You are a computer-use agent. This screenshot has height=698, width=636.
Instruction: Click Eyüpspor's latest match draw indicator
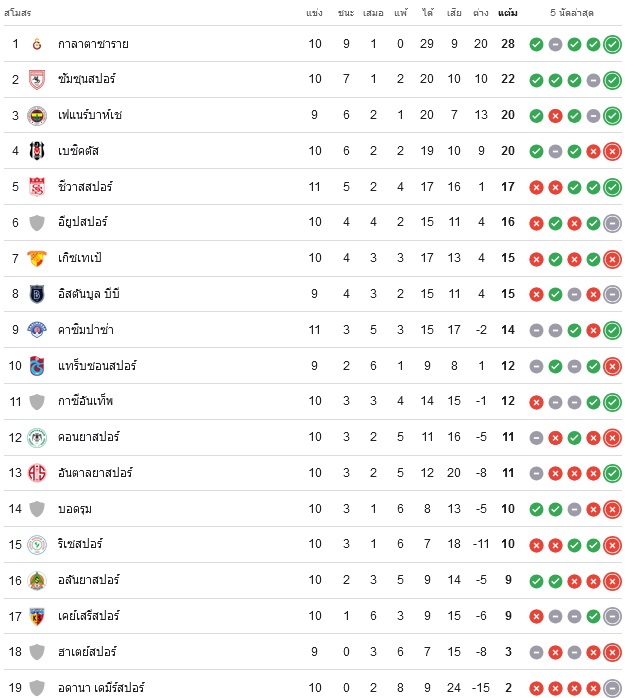[612, 223]
